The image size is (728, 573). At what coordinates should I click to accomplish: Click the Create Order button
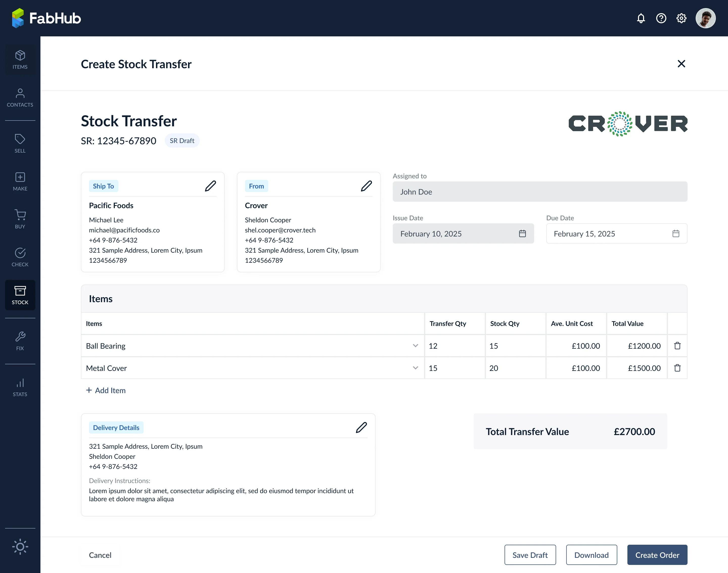coord(657,555)
